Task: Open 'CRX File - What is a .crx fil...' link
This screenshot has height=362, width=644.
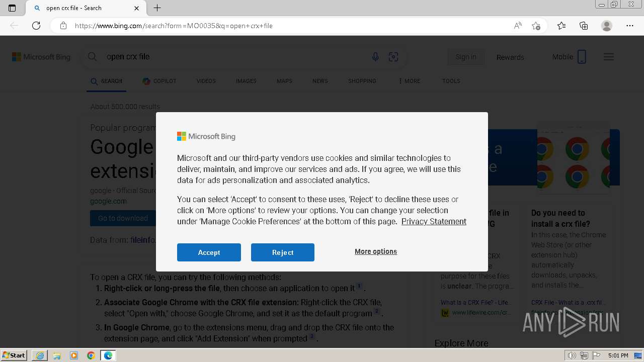Action: pos(568,302)
